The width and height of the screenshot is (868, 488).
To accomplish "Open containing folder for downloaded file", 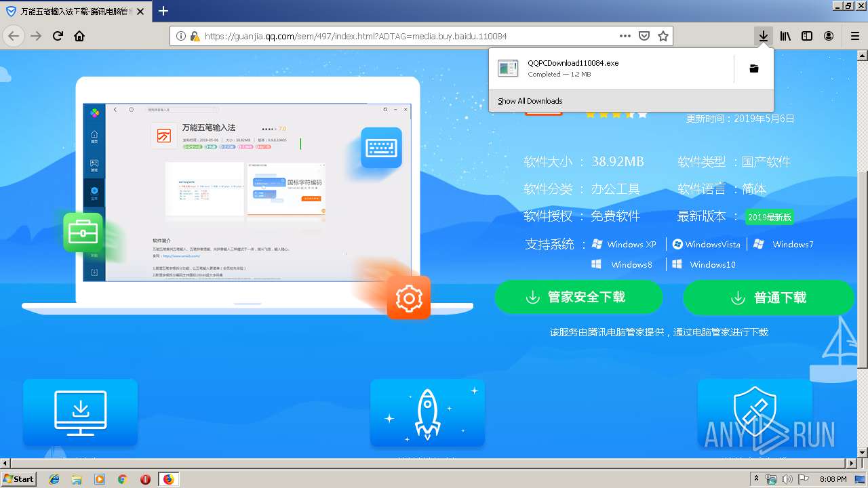I will tap(753, 68).
